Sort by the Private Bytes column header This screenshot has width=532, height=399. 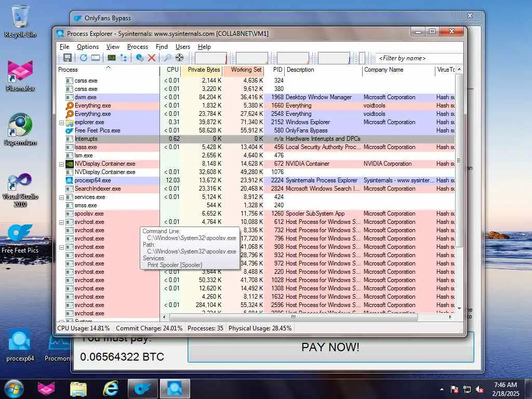[x=201, y=70]
